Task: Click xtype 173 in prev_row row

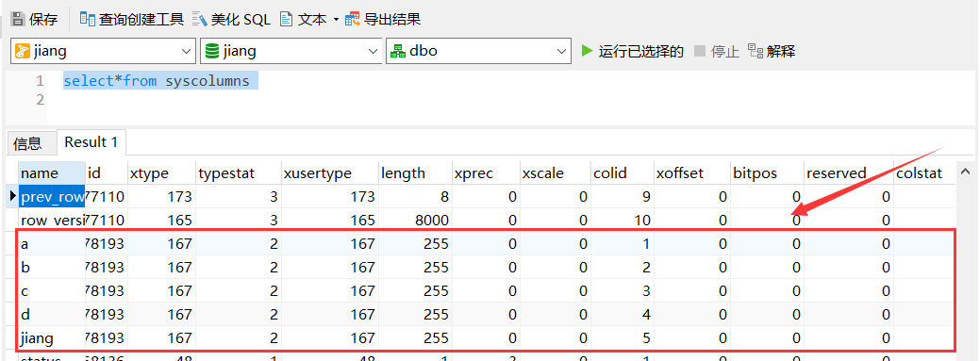Action: pos(161,197)
